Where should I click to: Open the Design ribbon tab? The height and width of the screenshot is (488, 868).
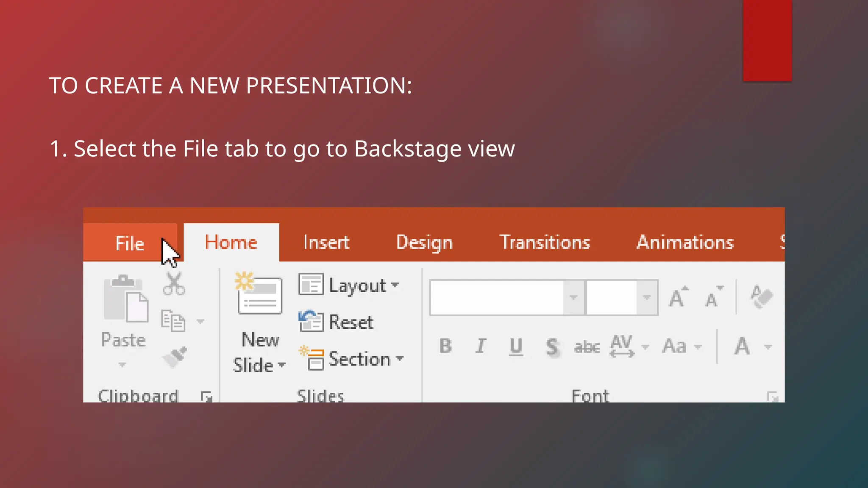coord(424,243)
